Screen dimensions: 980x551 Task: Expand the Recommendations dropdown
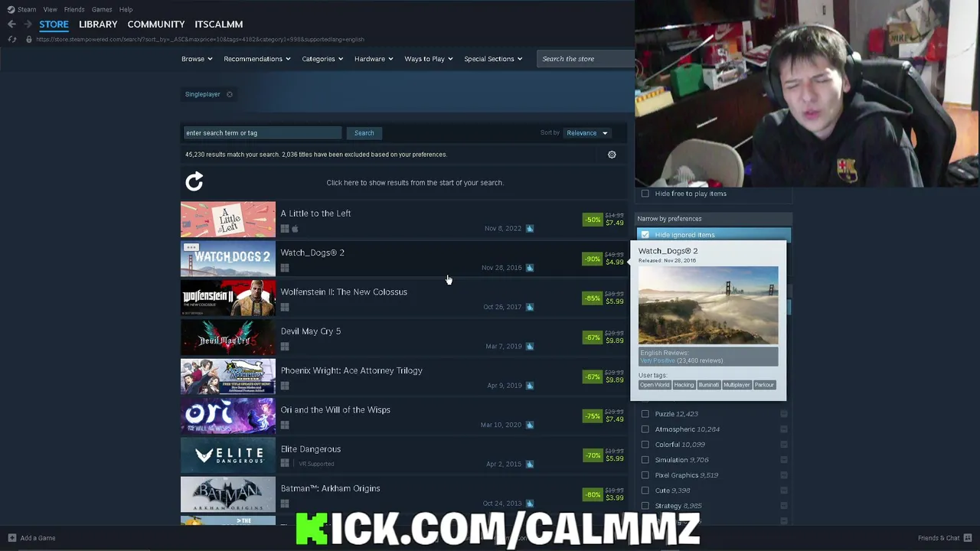[x=257, y=59]
